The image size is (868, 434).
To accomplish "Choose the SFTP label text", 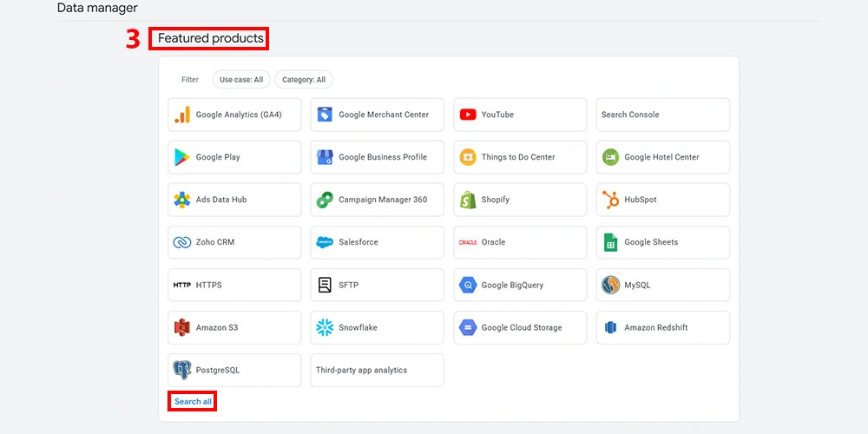I will pos(349,285).
